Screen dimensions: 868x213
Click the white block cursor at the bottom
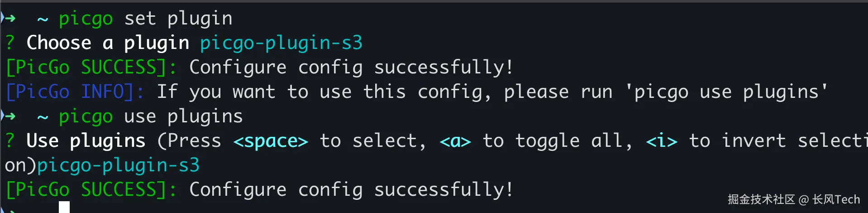click(x=64, y=207)
